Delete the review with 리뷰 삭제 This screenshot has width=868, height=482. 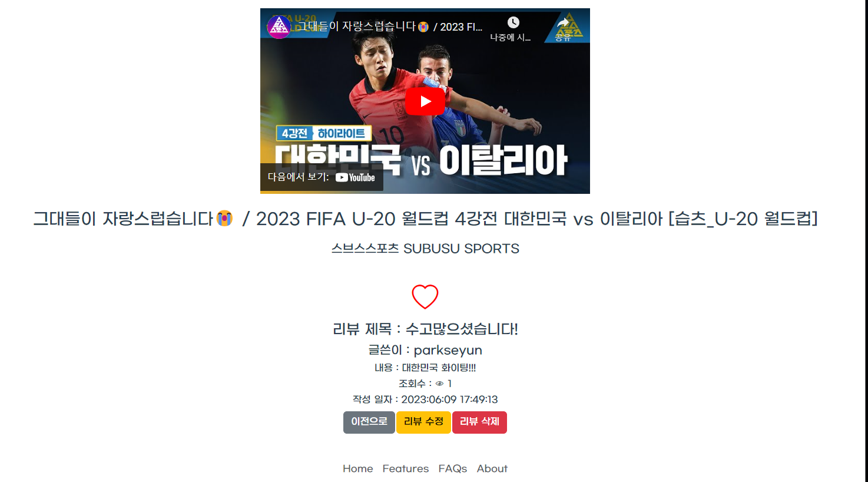pyautogui.click(x=479, y=422)
